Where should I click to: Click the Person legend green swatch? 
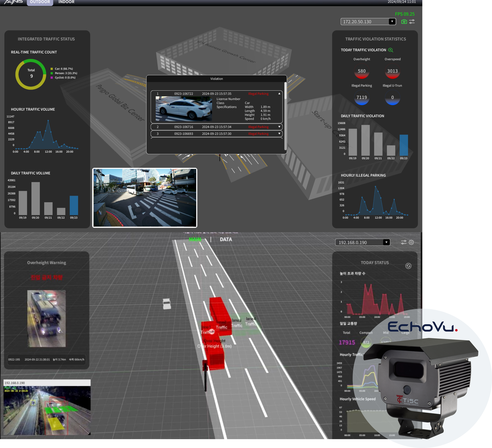coord(52,73)
